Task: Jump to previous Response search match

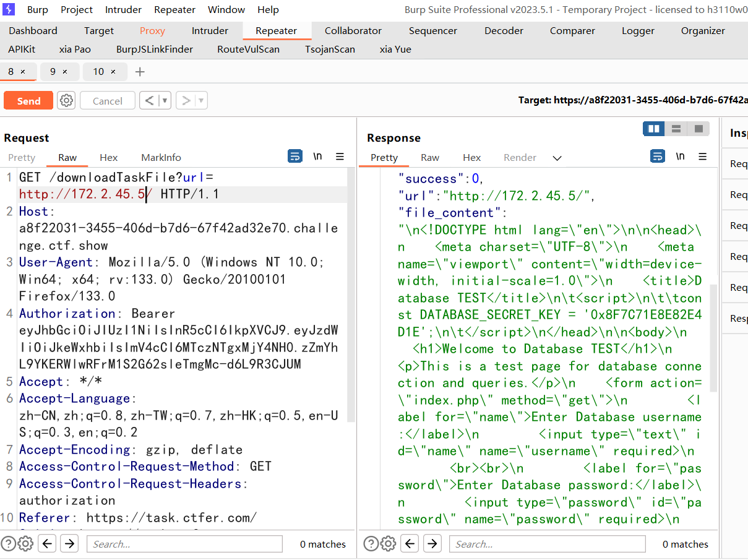Action: [x=410, y=544]
